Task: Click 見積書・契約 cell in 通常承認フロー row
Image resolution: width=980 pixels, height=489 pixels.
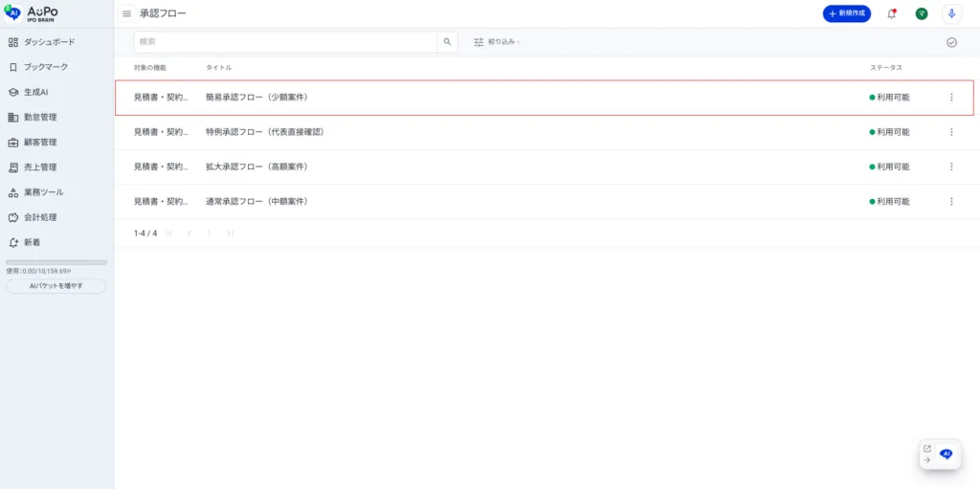Action: (161, 201)
